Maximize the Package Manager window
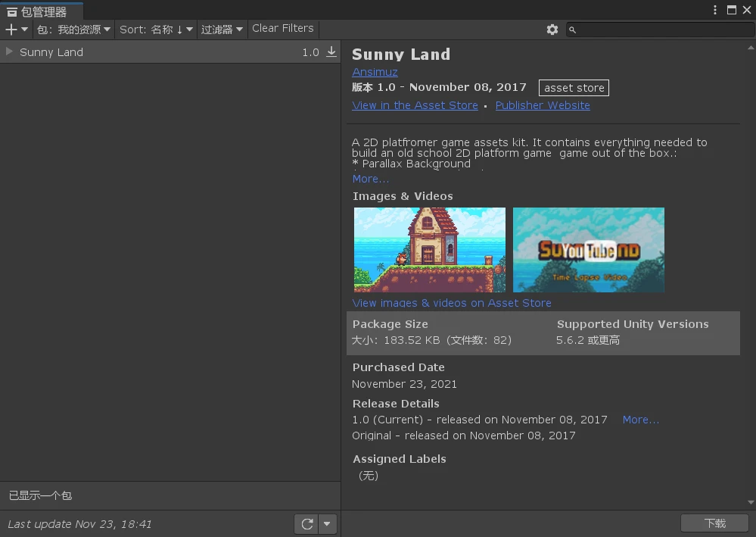 click(732, 10)
